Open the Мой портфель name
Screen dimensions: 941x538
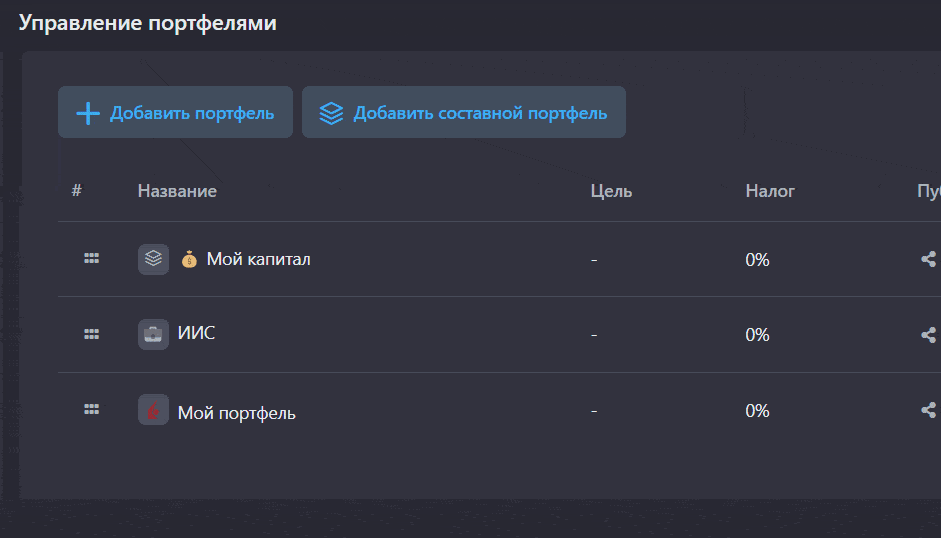[236, 412]
